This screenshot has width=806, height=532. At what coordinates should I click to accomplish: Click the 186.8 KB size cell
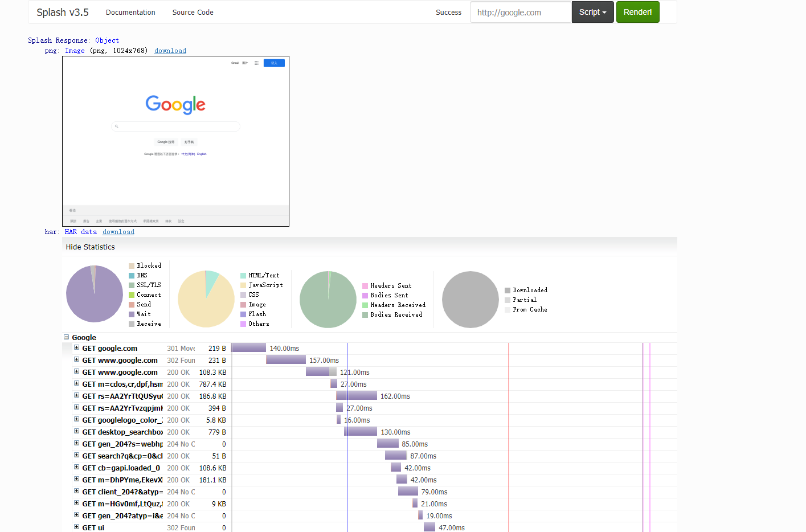pyautogui.click(x=212, y=396)
